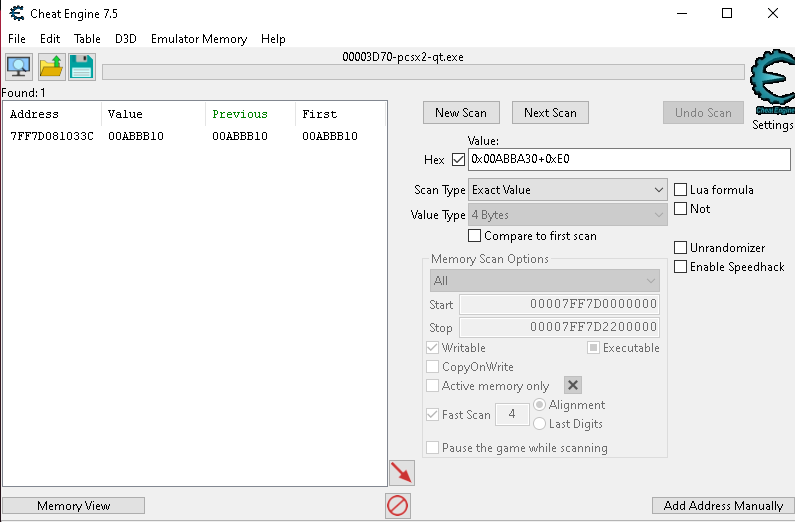Click the Undo Scan button
Viewport: 795px width, 522px height.
tap(703, 113)
